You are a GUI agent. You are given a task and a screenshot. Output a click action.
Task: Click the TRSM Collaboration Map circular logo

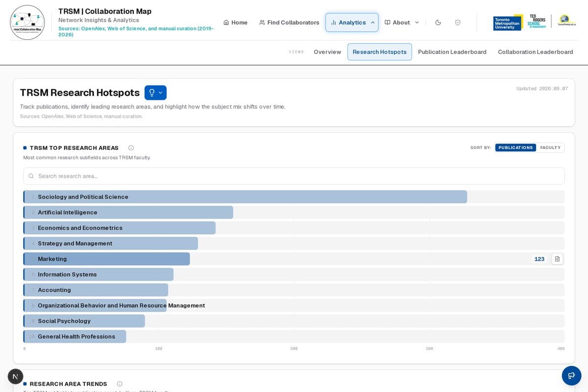[27, 23]
